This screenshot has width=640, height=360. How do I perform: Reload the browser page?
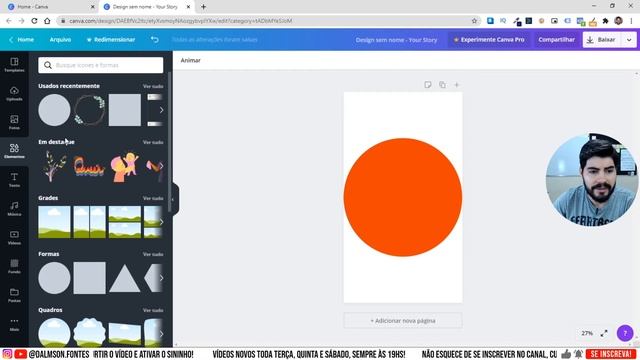pyautogui.click(x=34, y=21)
